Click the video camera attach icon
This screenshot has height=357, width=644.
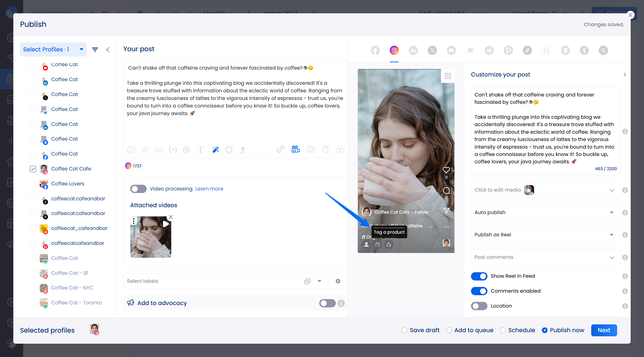coord(296,149)
